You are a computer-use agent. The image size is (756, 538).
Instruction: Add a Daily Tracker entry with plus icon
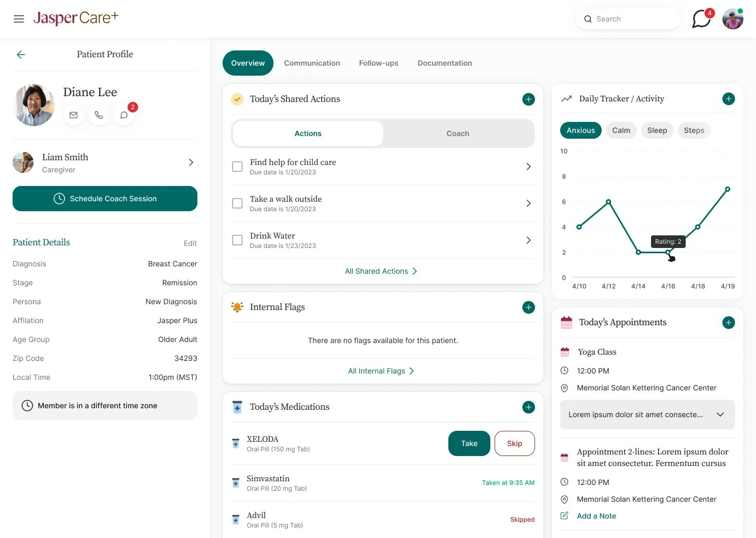click(x=728, y=99)
